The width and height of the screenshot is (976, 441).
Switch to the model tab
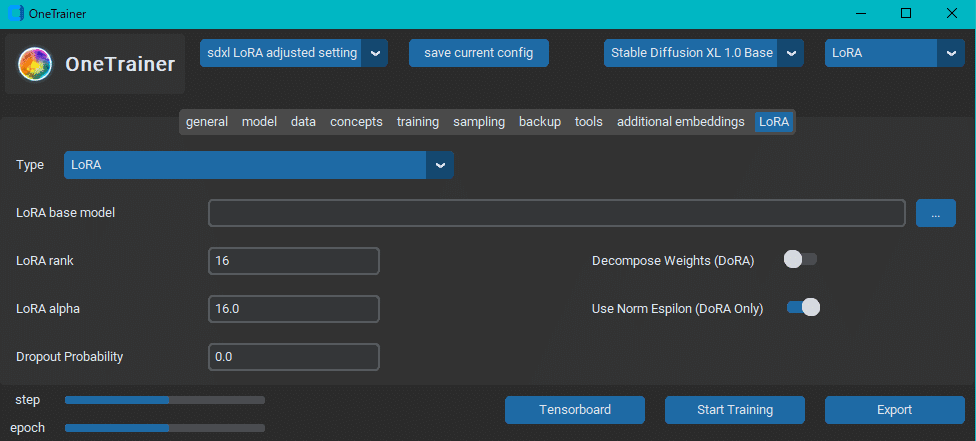click(x=259, y=122)
